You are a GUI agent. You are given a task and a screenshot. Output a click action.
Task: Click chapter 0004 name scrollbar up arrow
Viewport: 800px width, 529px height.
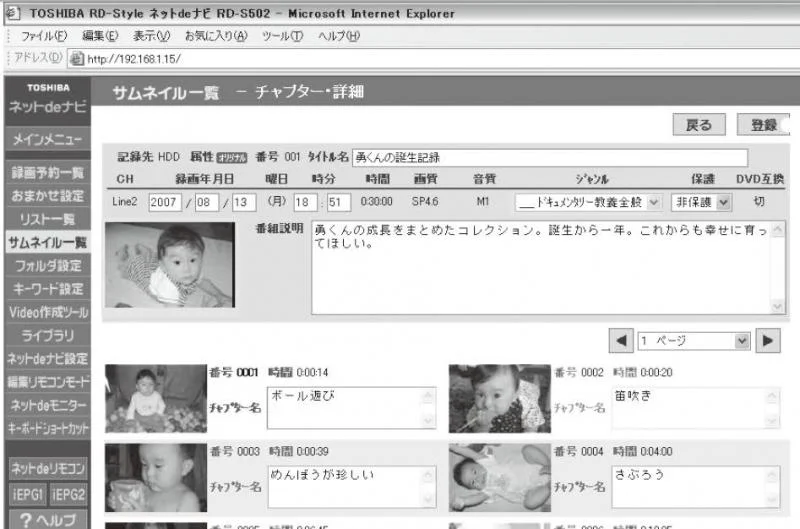772,474
